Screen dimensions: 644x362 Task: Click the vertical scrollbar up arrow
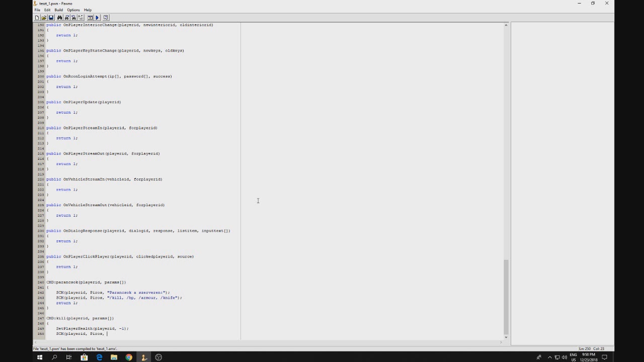[506, 25]
